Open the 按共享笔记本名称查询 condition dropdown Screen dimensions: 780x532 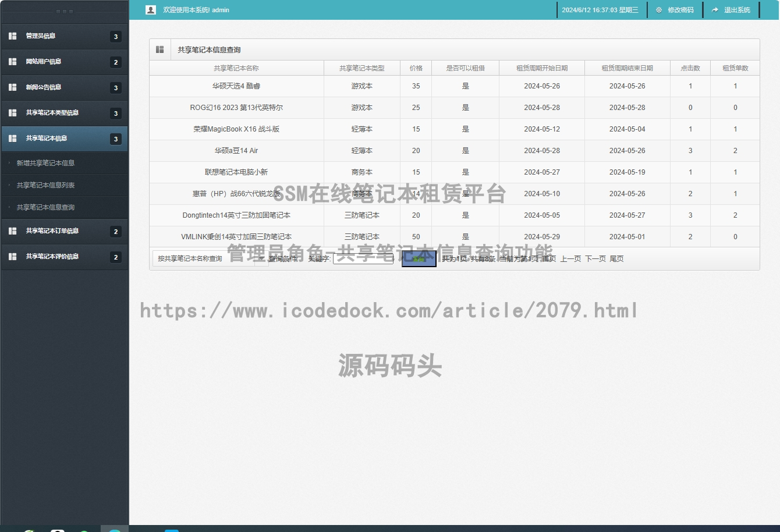(210, 258)
